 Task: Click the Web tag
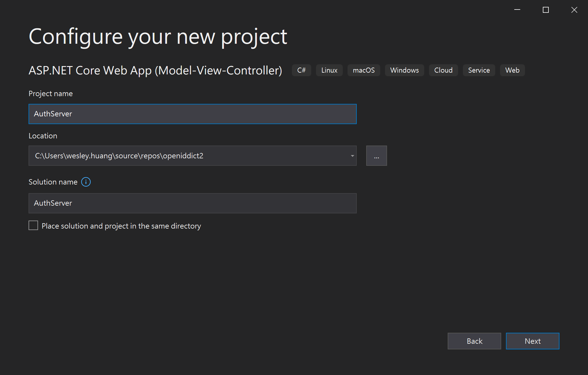(512, 70)
